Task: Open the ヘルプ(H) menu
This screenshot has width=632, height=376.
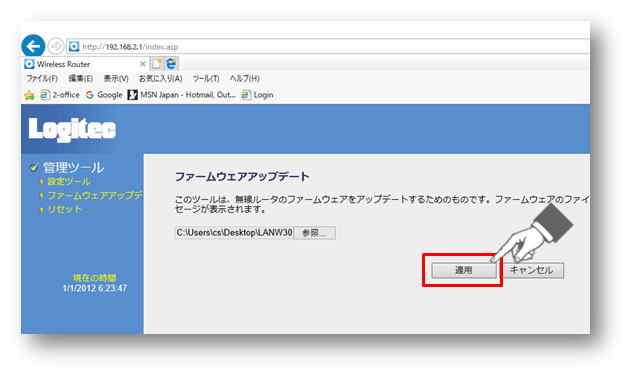Action: (245, 79)
